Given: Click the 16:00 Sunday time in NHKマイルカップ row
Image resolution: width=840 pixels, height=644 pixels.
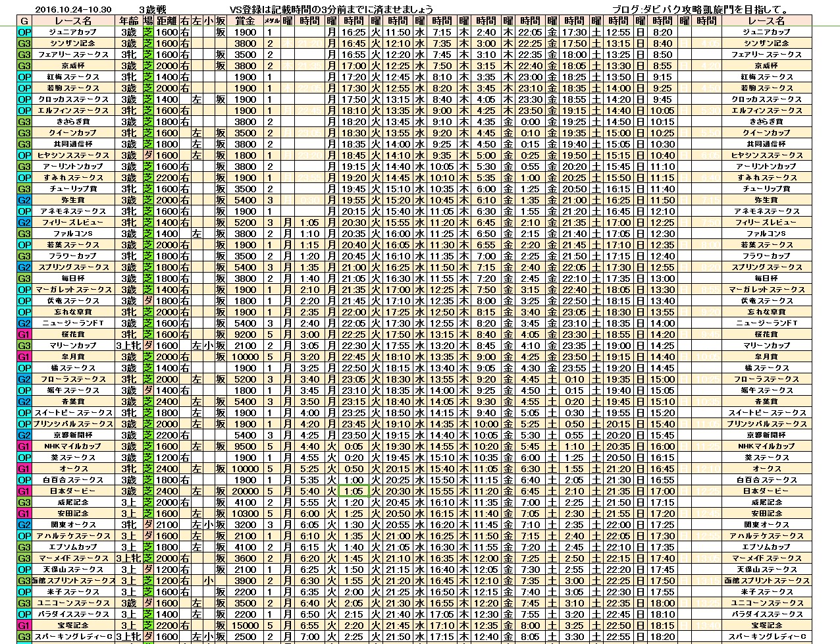Looking at the screenshot, I should point(662,446).
